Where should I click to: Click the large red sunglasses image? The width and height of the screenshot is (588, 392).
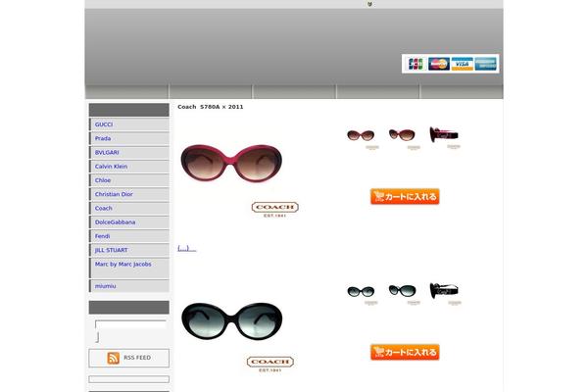231,164
